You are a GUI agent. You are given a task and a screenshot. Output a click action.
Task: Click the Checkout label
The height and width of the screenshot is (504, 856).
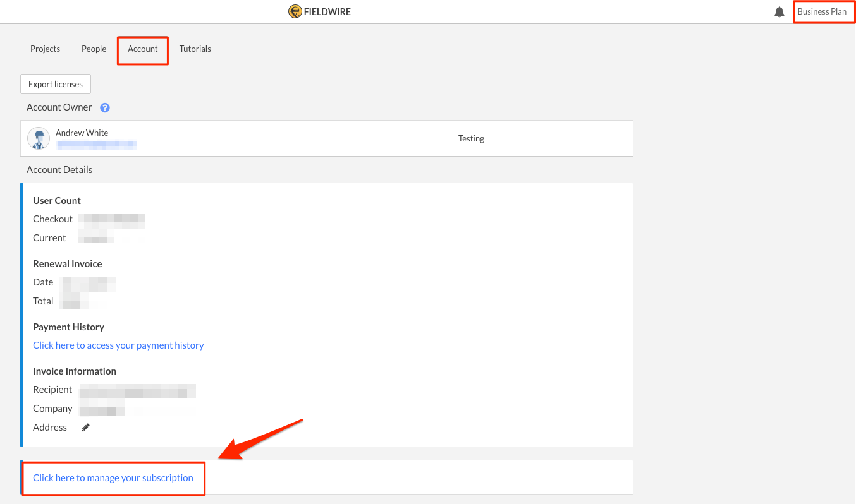pyautogui.click(x=53, y=219)
